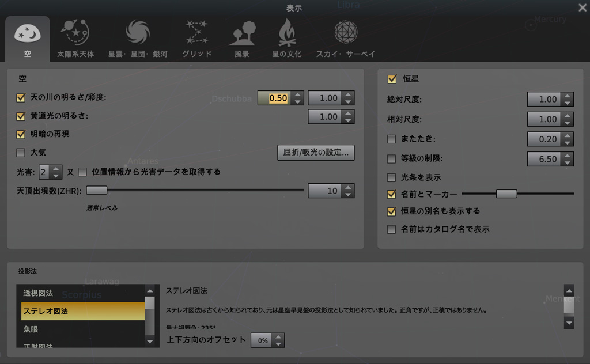Select 透視図法 in projection list
This screenshot has height=364, width=590.
[x=83, y=293]
